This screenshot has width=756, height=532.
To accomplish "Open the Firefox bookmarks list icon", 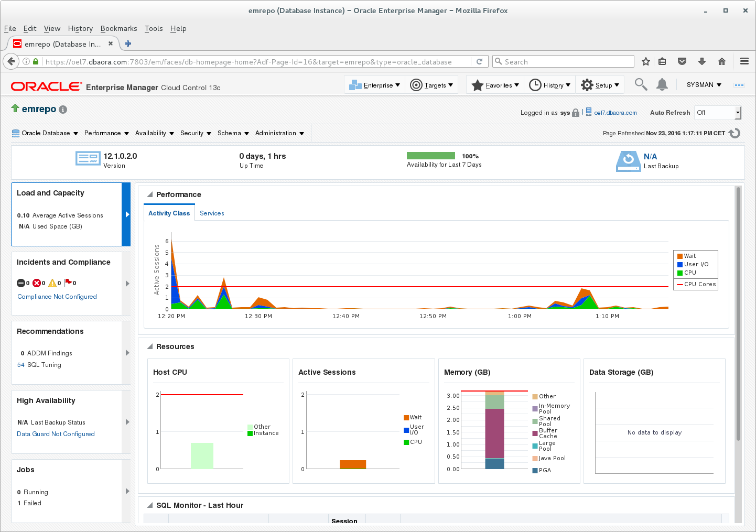I will tap(662, 61).
